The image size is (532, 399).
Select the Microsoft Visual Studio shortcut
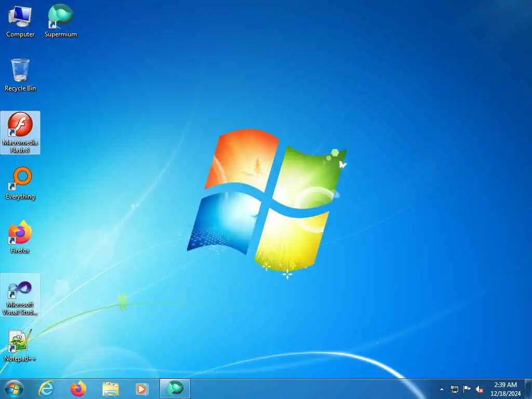point(20,295)
